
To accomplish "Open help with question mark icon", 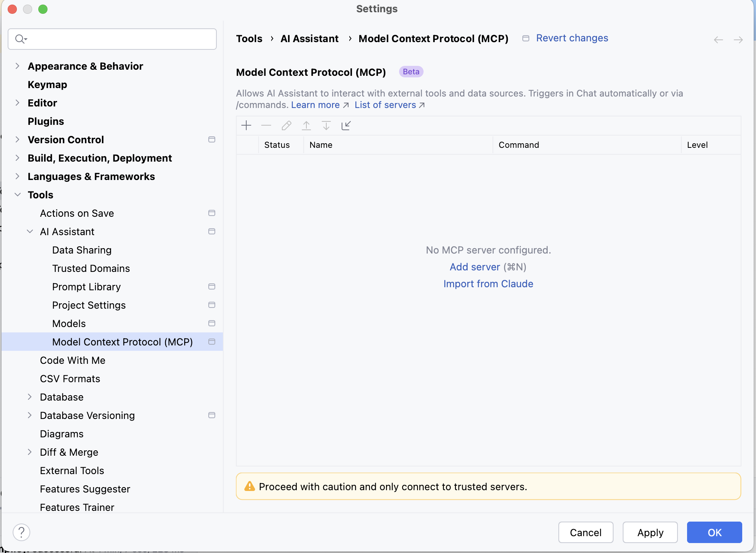I will point(21,532).
